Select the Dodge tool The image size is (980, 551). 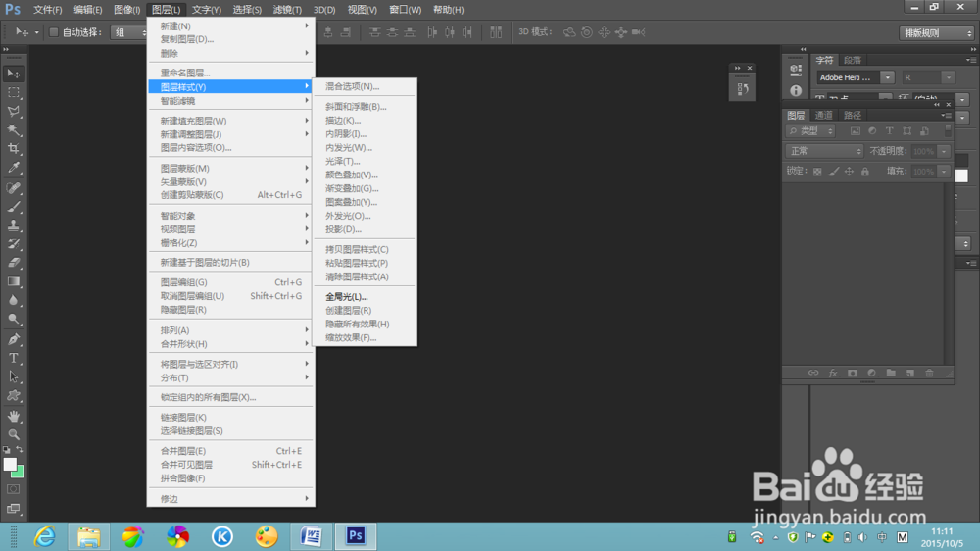click(13, 319)
